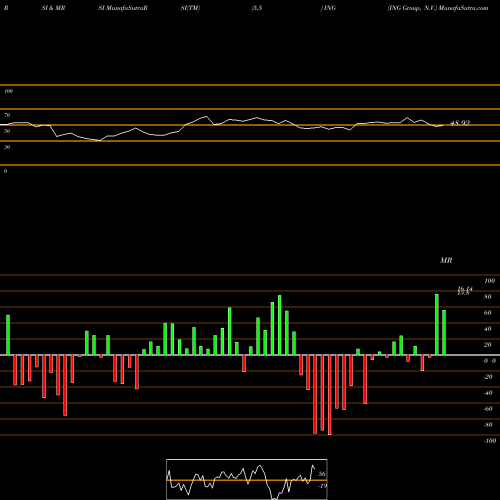Click the -19 value in the mini chart
The width and height of the screenshot is (500, 500).
point(322,486)
